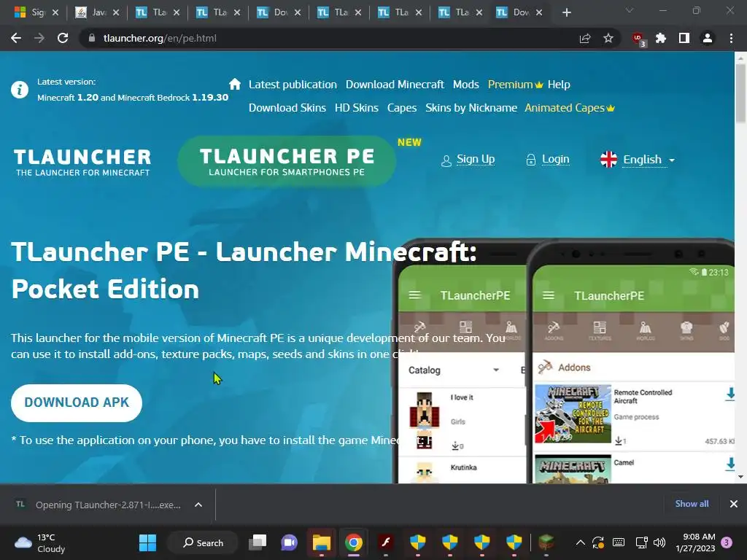Click the Login link
The image size is (747, 560).
(548, 159)
